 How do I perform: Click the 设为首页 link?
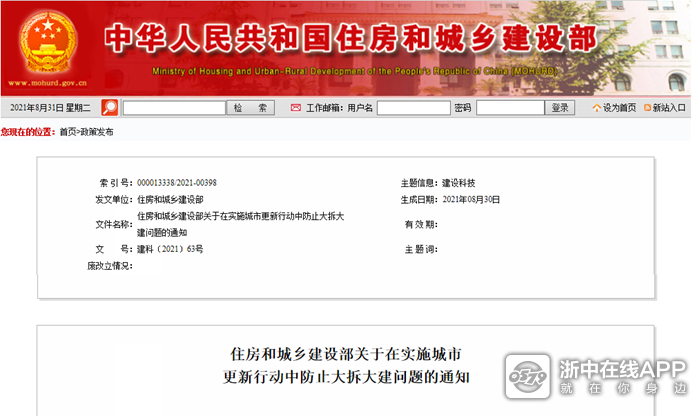(x=619, y=108)
